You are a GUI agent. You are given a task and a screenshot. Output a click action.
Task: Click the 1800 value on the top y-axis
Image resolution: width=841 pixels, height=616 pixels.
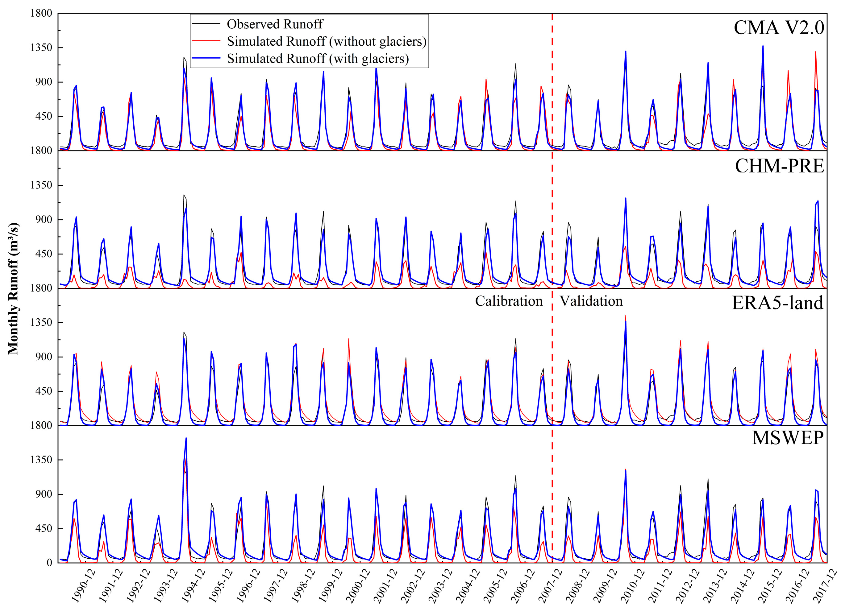pyautogui.click(x=41, y=14)
